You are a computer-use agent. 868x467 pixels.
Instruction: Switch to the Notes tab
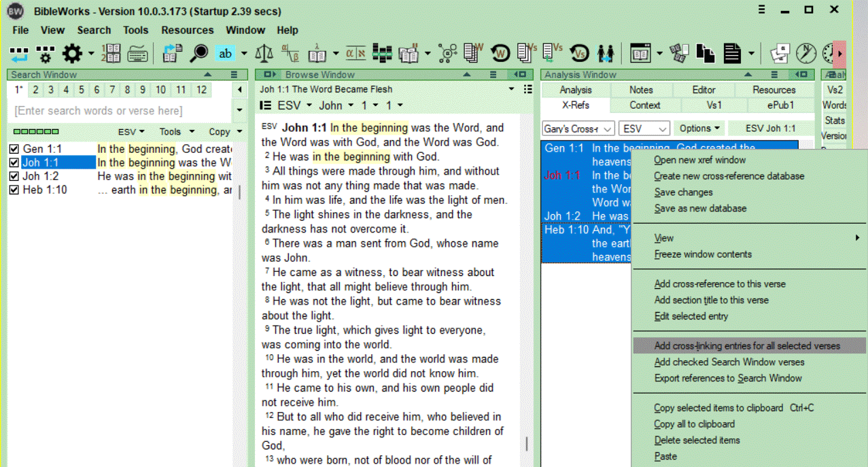641,90
